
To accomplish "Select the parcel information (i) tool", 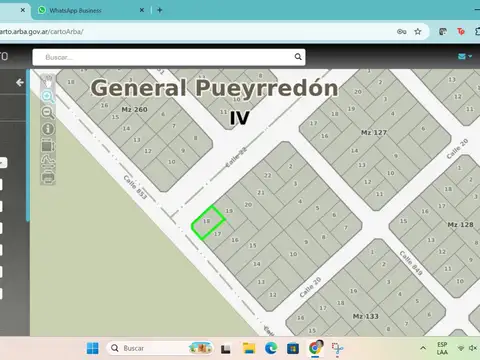I will [48, 129].
